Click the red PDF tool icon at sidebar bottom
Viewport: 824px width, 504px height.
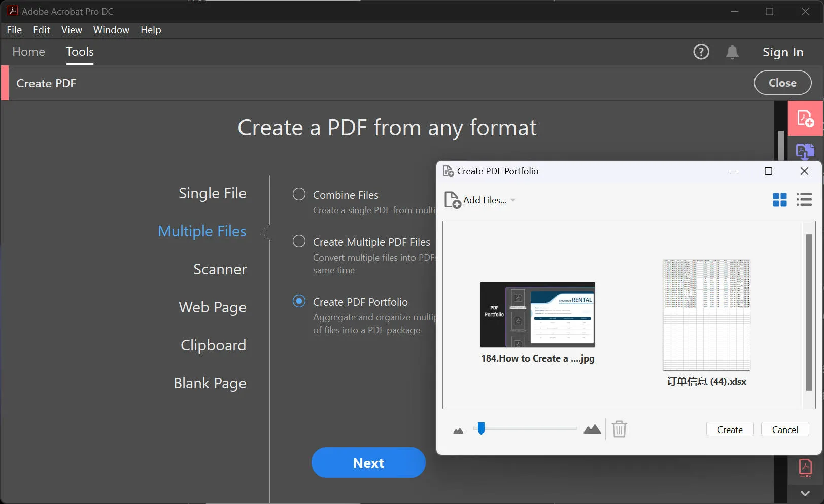coord(805,467)
